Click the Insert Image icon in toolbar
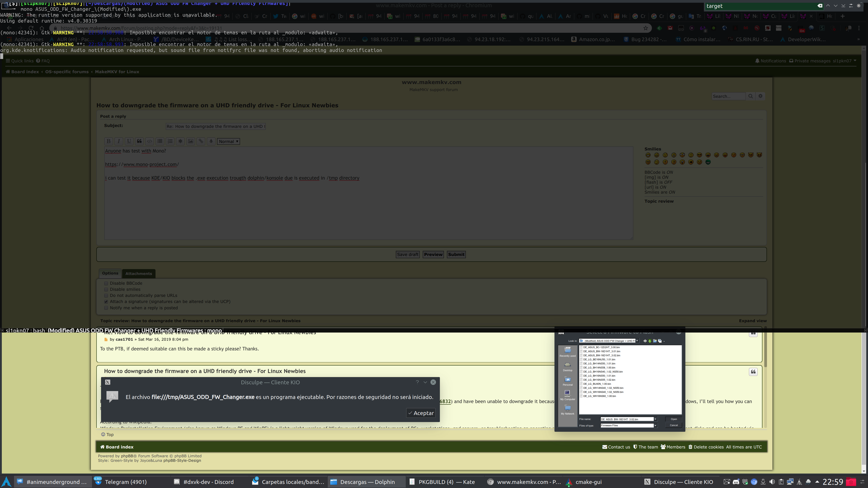The height and width of the screenshot is (488, 868). tap(190, 141)
